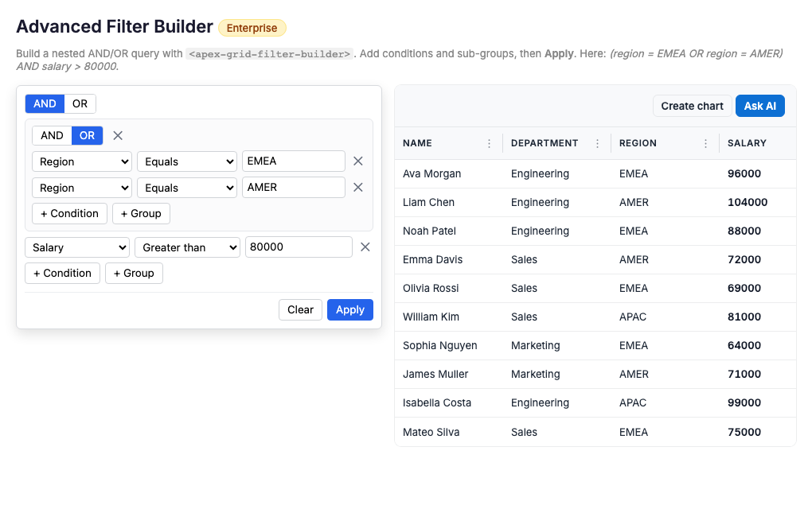Select the Mateo Silva name cell

coord(448,432)
